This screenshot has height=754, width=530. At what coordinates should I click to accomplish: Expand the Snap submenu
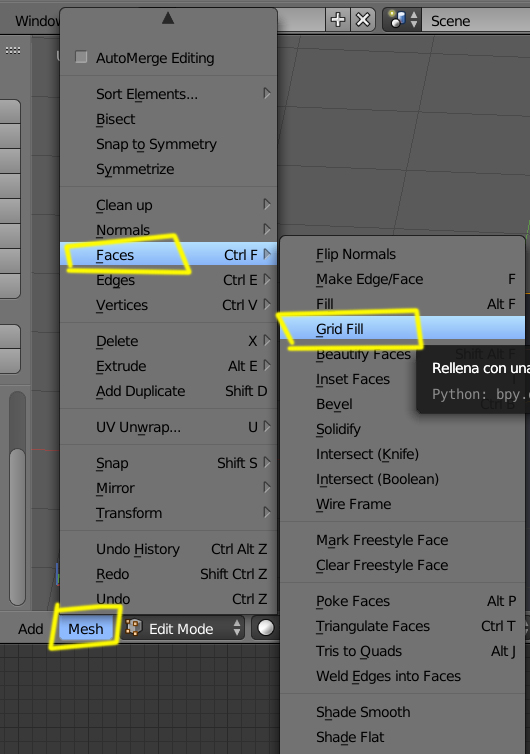[168, 463]
